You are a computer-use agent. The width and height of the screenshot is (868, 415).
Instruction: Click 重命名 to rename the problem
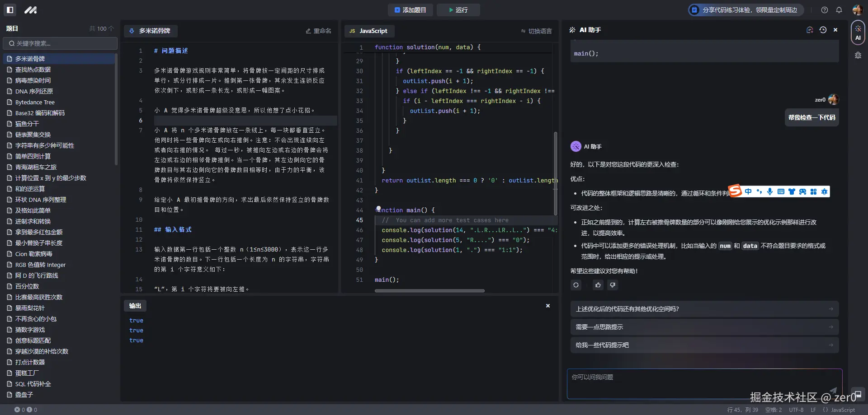(318, 31)
